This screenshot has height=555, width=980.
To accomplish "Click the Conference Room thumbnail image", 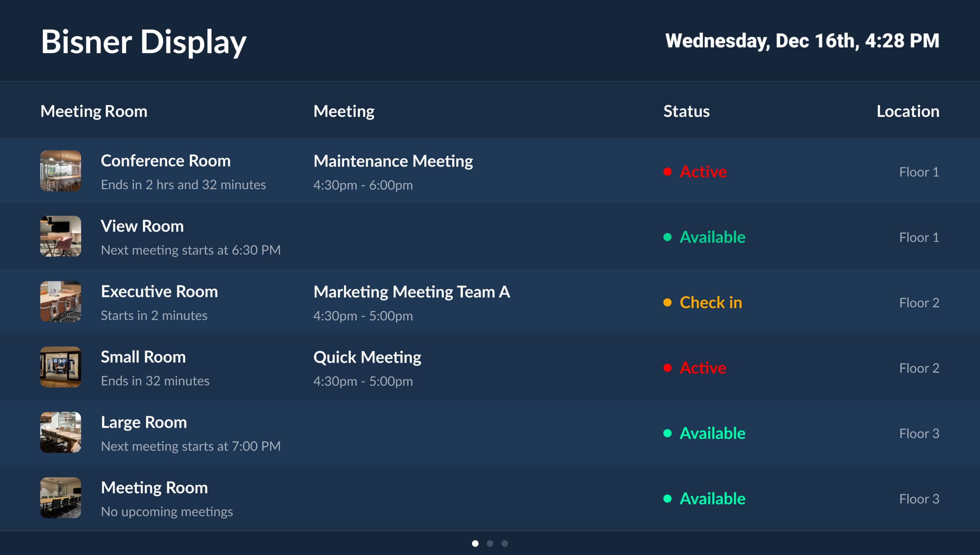I will (x=61, y=171).
